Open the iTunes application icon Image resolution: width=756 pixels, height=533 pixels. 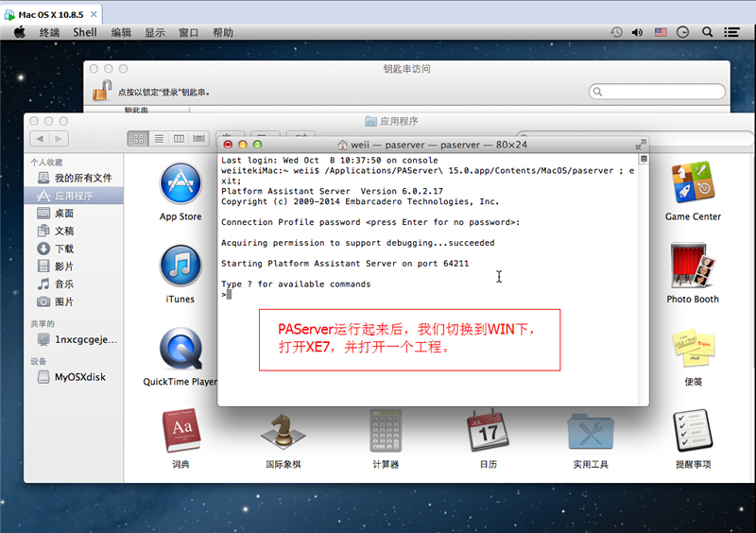[180, 266]
